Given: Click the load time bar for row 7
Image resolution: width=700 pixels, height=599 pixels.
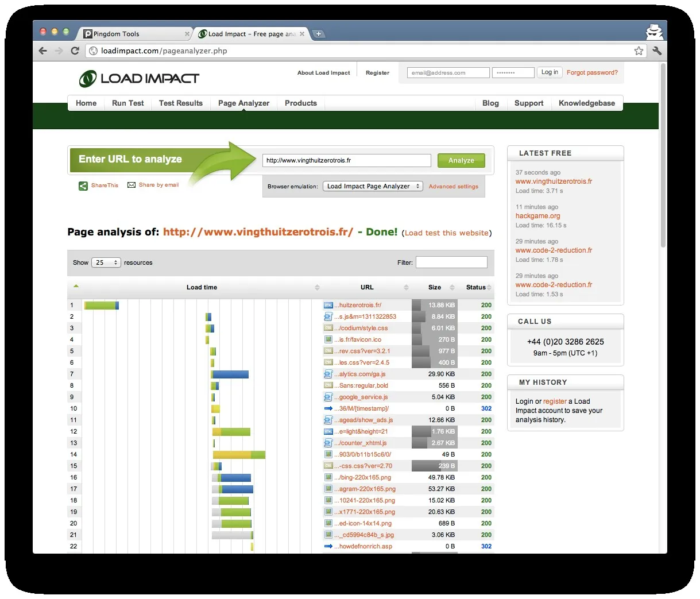Looking at the screenshot, I should click(230, 374).
